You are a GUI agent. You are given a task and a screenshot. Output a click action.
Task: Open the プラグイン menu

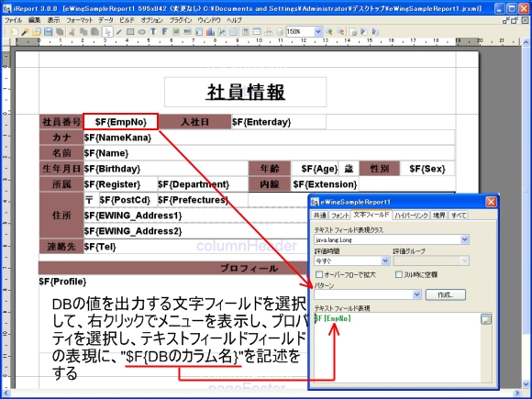point(181,20)
